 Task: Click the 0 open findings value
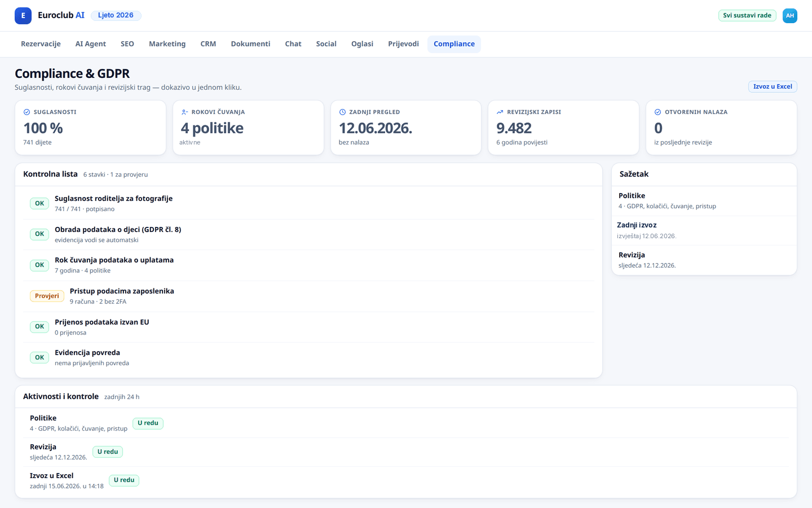[658, 129]
